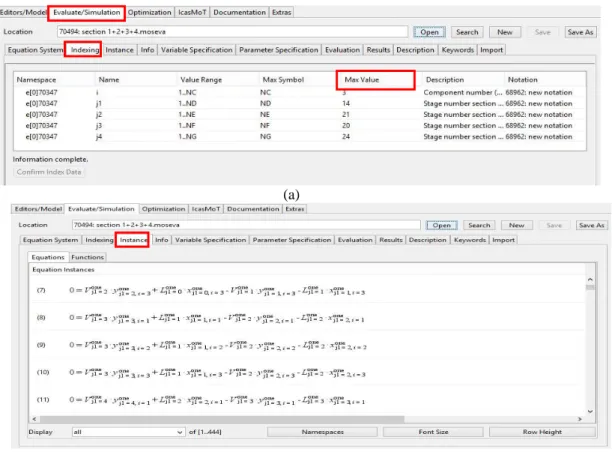Image resolution: width=612 pixels, height=452 pixels.
Task: Click Save As button in upper window
Action: pos(580,32)
